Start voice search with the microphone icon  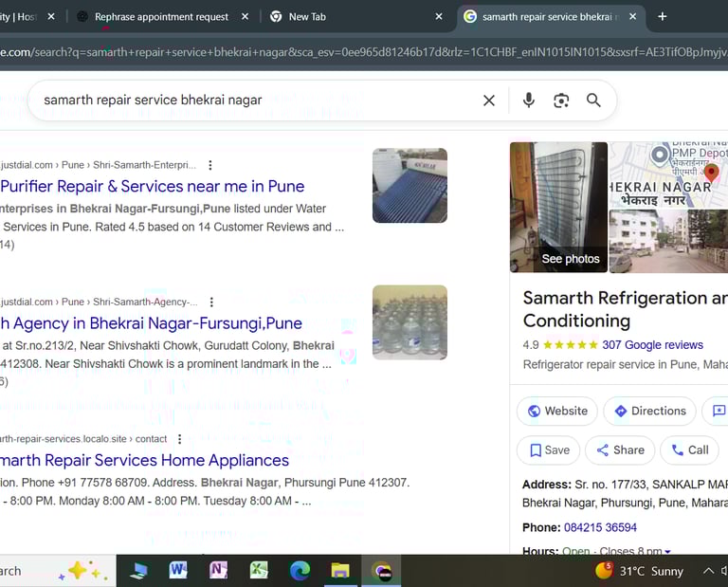point(528,101)
